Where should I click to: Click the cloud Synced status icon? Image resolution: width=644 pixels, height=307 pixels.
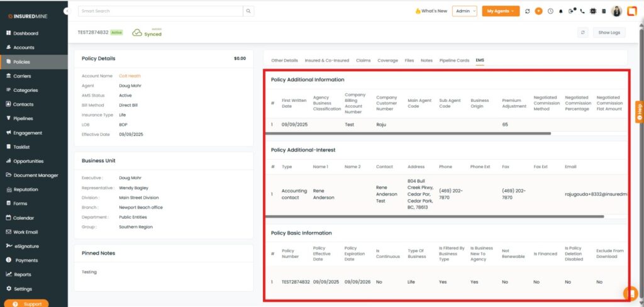(x=137, y=33)
